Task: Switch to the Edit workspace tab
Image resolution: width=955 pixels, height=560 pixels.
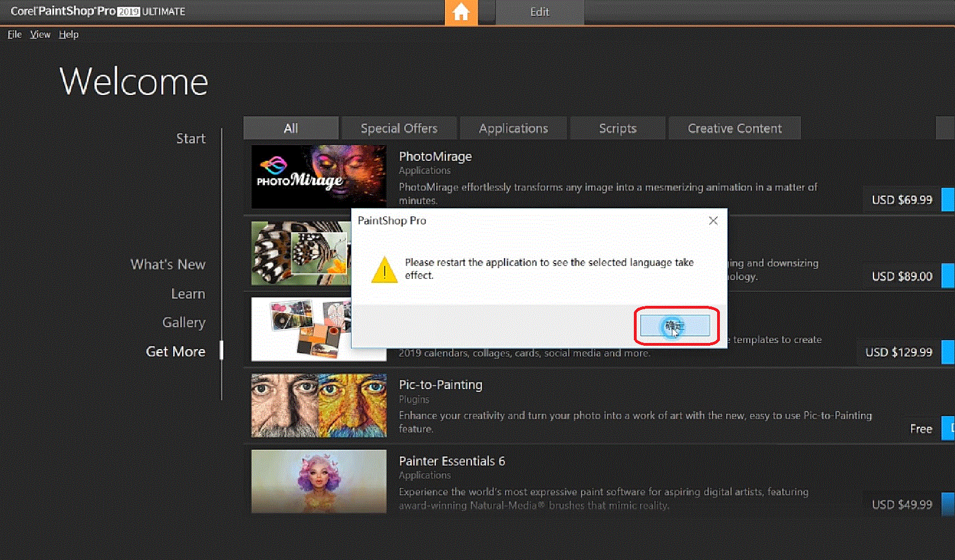Action: click(539, 12)
